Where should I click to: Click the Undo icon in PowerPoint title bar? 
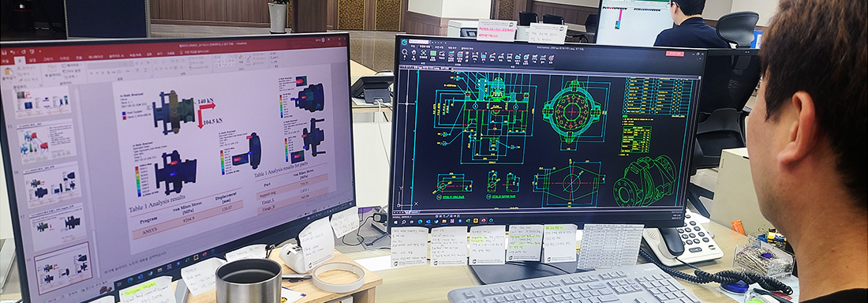[13, 52]
